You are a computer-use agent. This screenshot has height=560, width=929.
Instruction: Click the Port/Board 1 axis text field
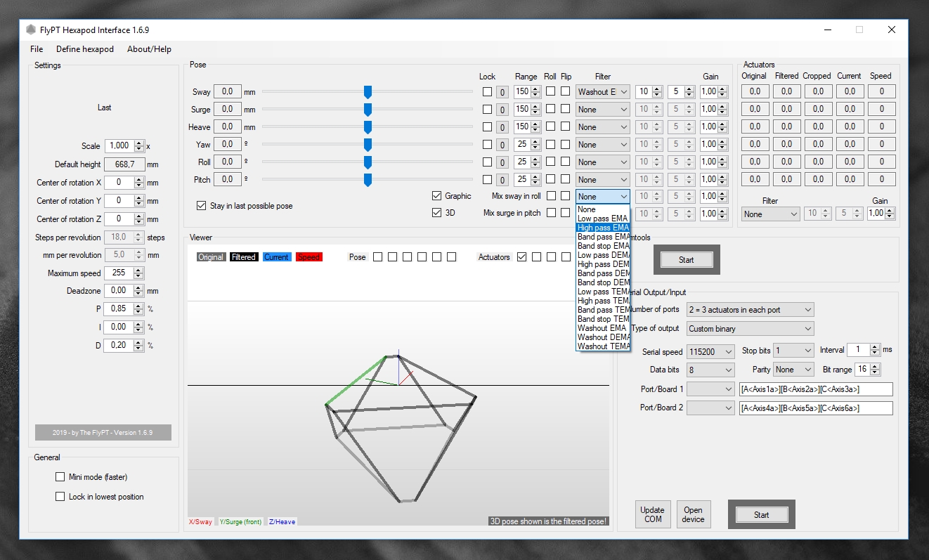point(815,389)
